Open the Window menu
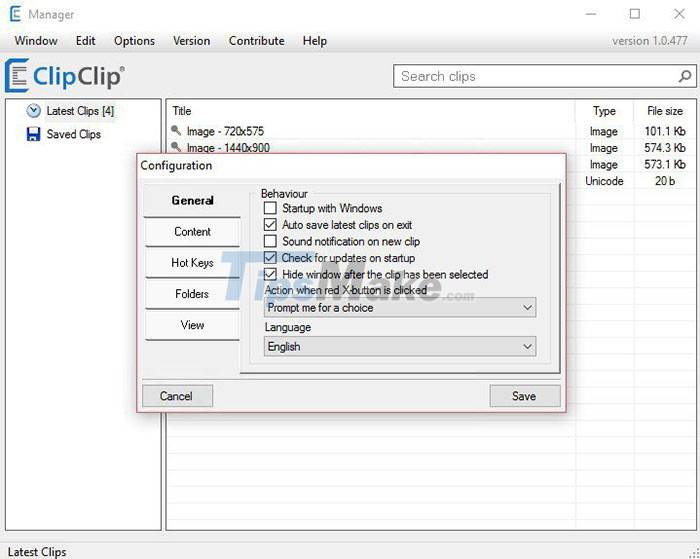 pyautogui.click(x=36, y=41)
